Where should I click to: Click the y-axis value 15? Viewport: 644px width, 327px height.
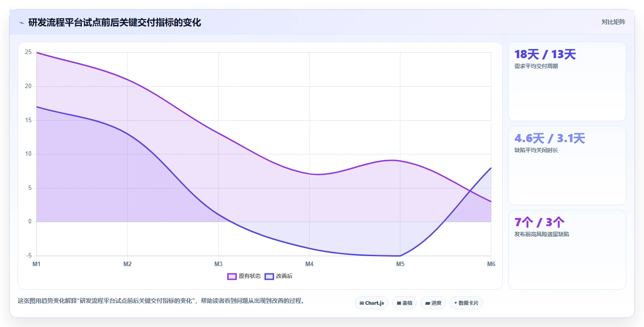pyautogui.click(x=28, y=120)
